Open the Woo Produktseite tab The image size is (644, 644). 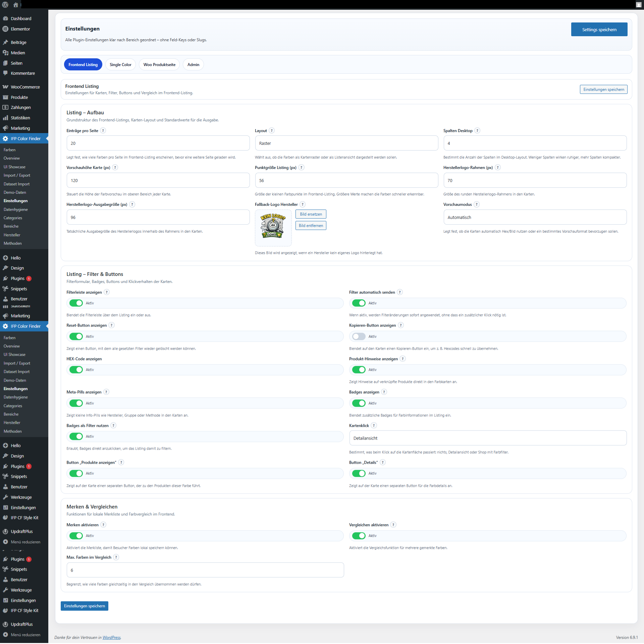tap(159, 65)
